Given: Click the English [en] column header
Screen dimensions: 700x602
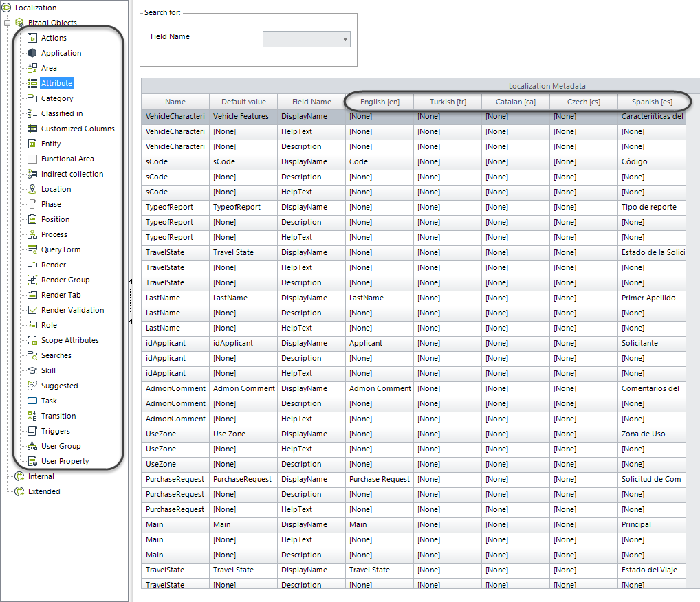Looking at the screenshot, I should [x=380, y=102].
